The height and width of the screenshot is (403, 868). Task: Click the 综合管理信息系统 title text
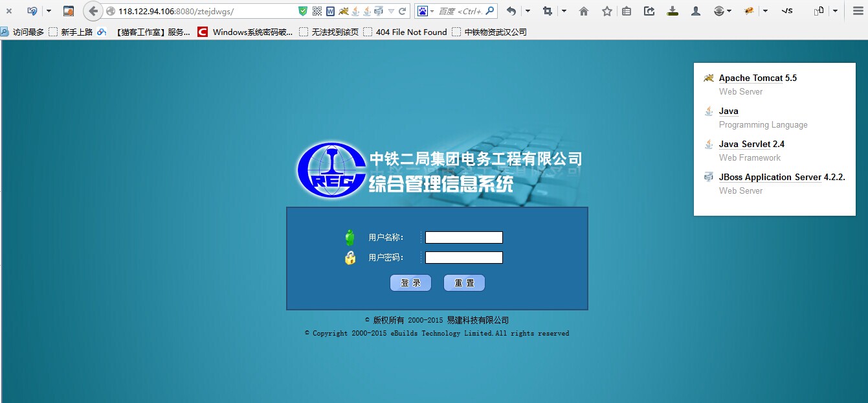pyautogui.click(x=441, y=183)
